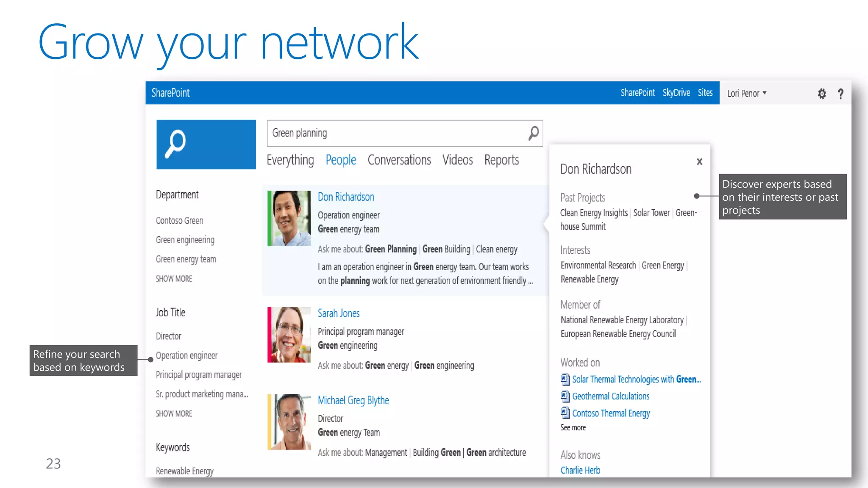Open the Lori Penor user dropdown
This screenshot has height=488, width=868.
[747, 93]
